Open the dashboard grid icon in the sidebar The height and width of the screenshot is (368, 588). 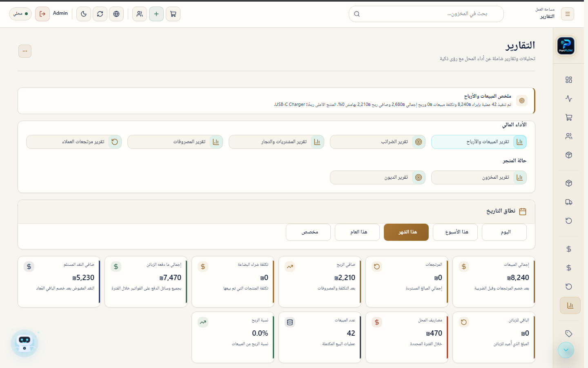pos(569,80)
